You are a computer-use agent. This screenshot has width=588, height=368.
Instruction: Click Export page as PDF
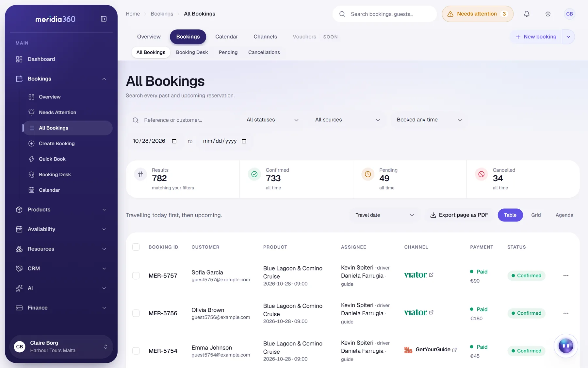point(459,215)
